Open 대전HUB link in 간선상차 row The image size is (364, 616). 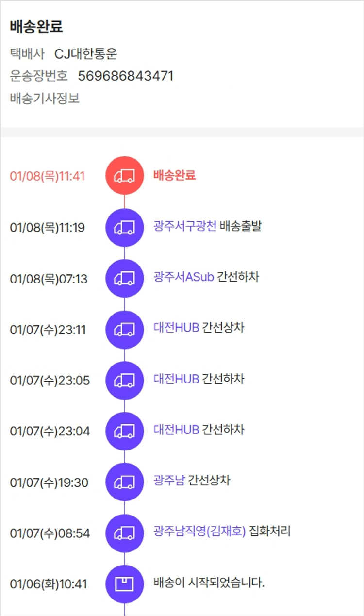[x=176, y=328]
